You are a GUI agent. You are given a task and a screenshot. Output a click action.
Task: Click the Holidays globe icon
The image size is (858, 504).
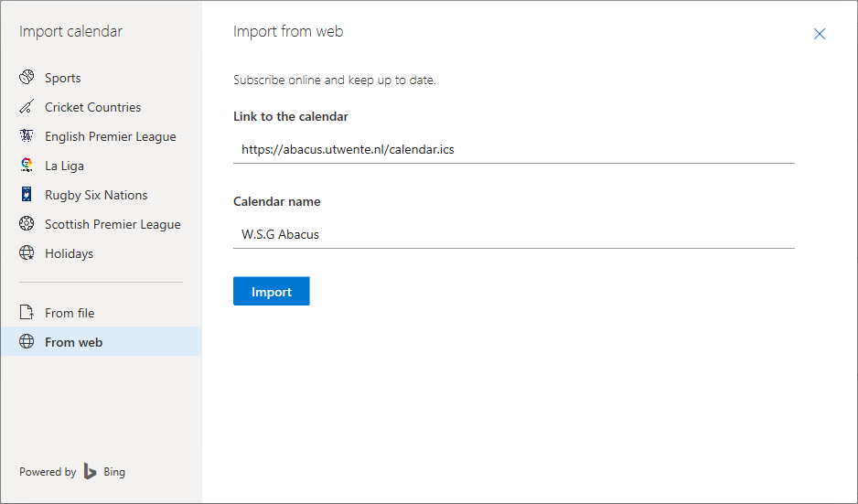[x=27, y=252]
